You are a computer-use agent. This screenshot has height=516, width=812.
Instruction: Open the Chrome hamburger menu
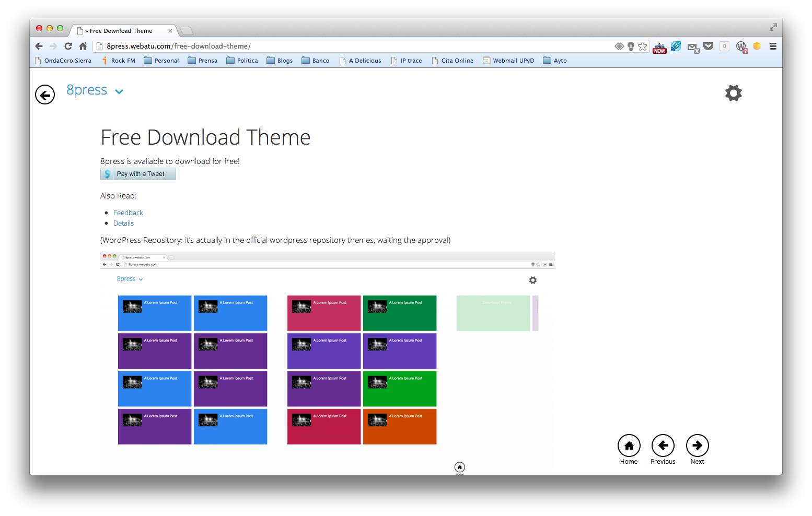pos(773,46)
